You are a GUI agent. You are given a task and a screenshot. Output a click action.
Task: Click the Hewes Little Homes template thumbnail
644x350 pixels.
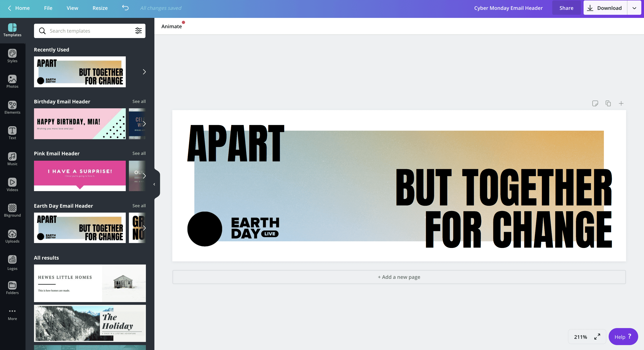(90, 283)
